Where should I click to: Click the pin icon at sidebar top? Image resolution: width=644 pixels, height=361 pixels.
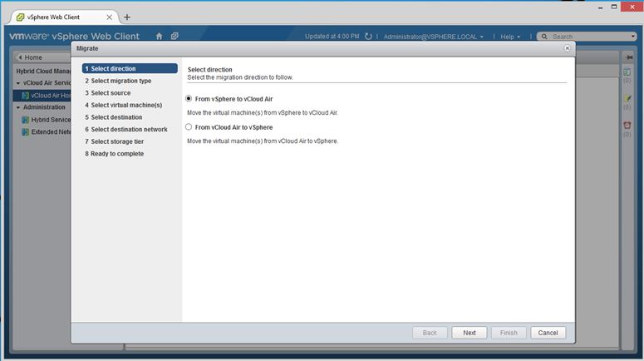coord(628,57)
